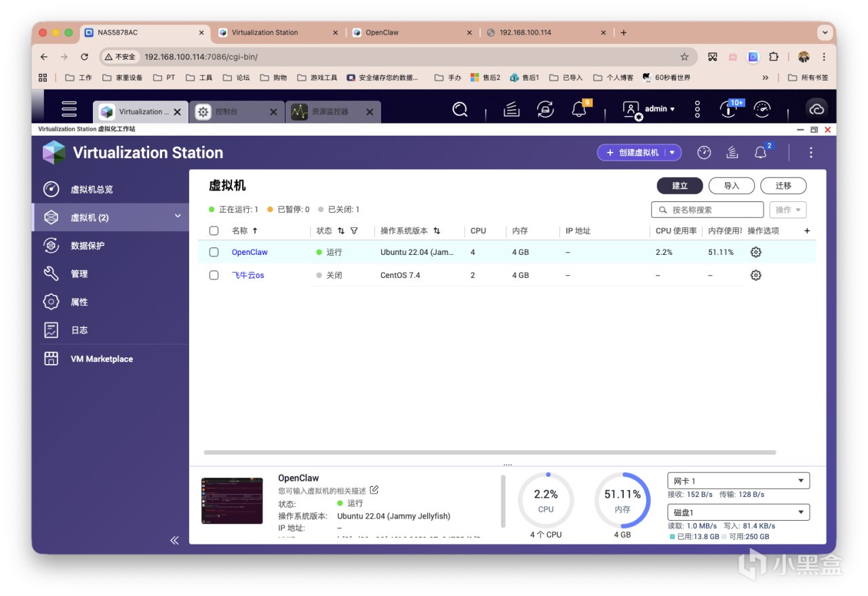Click the Virtualization Station cube logo

click(x=54, y=153)
